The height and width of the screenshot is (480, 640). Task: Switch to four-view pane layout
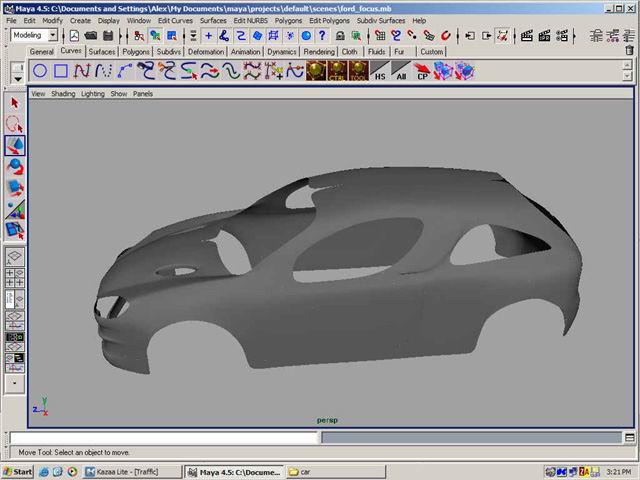(15, 278)
